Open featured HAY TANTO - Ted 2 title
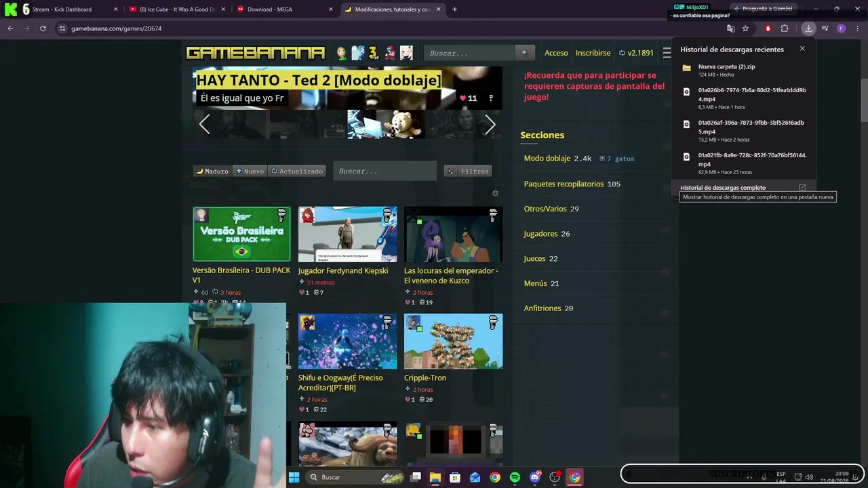 pos(318,80)
